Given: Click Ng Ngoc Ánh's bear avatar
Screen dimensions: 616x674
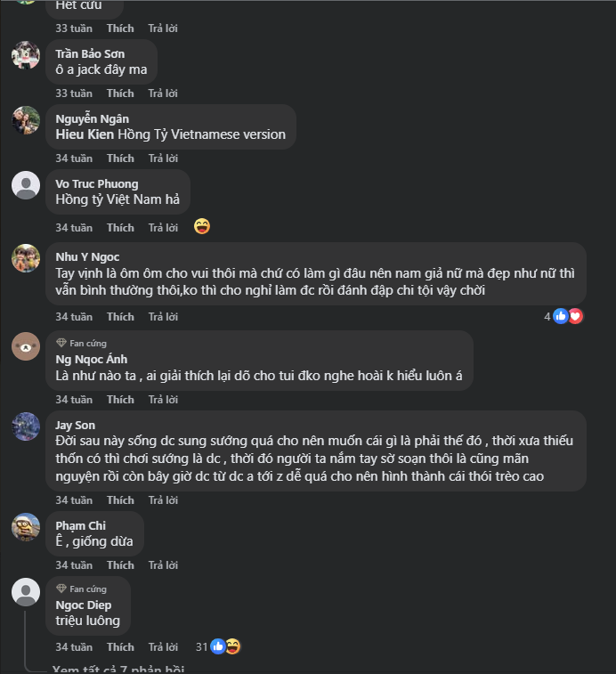Looking at the screenshot, I should [x=26, y=346].
